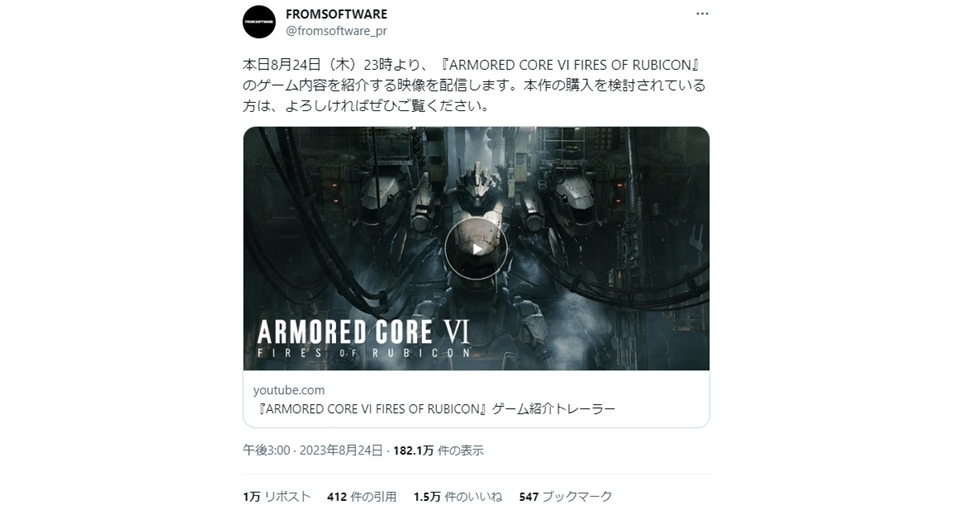The height and width of the screenshot is (512, 979).
Task: Play the Armored Core VI trailer video
Action: pyautogui.click(x=476, y=249)
